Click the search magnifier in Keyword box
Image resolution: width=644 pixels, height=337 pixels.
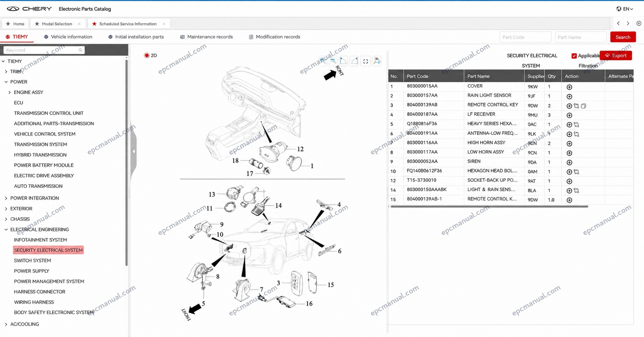pyautogui.click(x=81, y=50)
